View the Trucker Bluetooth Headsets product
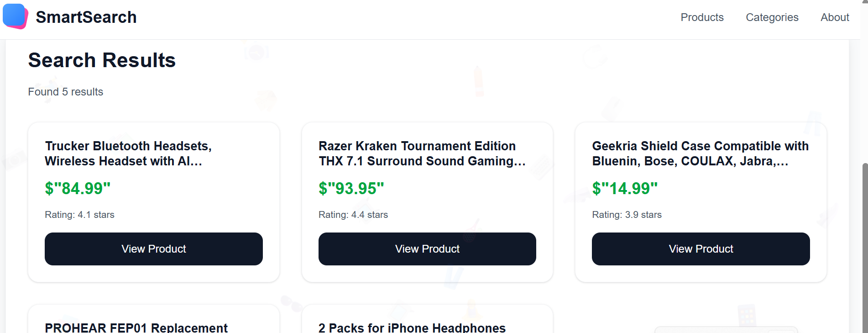The width and height of the screenshot is (868, 333). [153, 249]
